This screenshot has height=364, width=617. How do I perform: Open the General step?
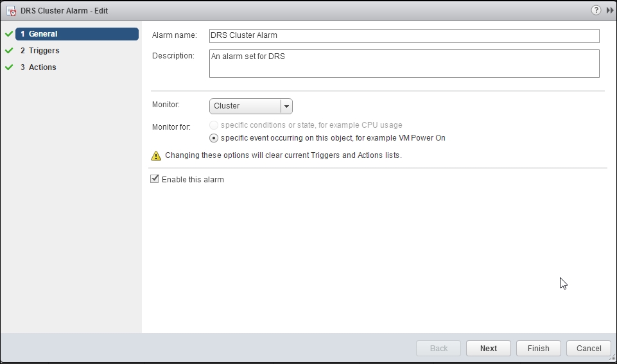77,34
